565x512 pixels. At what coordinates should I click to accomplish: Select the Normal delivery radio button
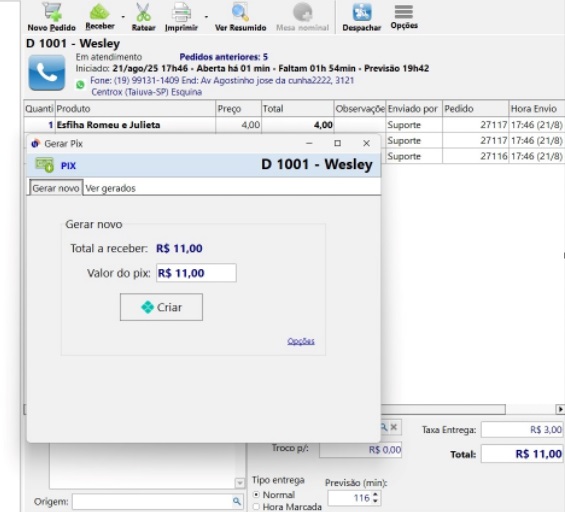tap(256, 495)
